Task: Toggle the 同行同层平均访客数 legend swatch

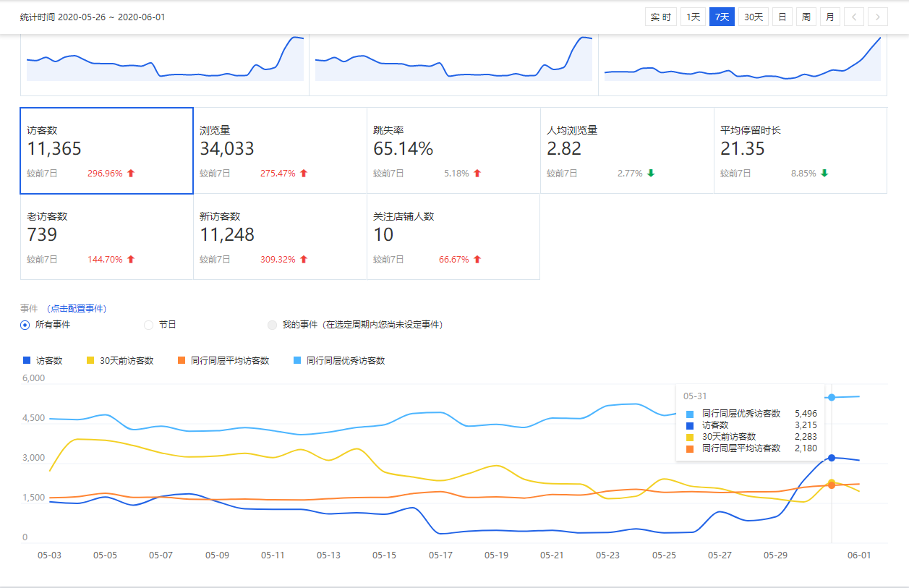Action: (182, 360)
